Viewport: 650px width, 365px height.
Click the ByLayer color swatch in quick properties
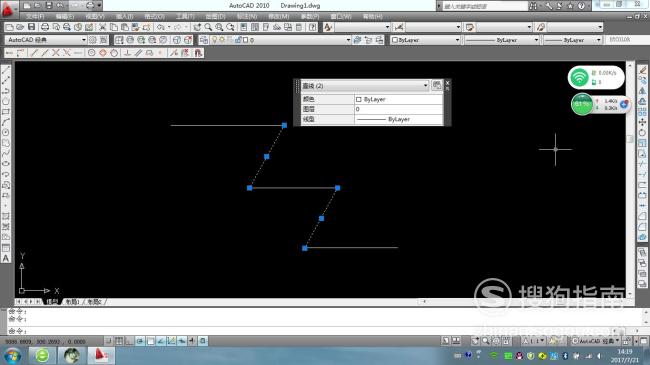click(x=359, y=100)
